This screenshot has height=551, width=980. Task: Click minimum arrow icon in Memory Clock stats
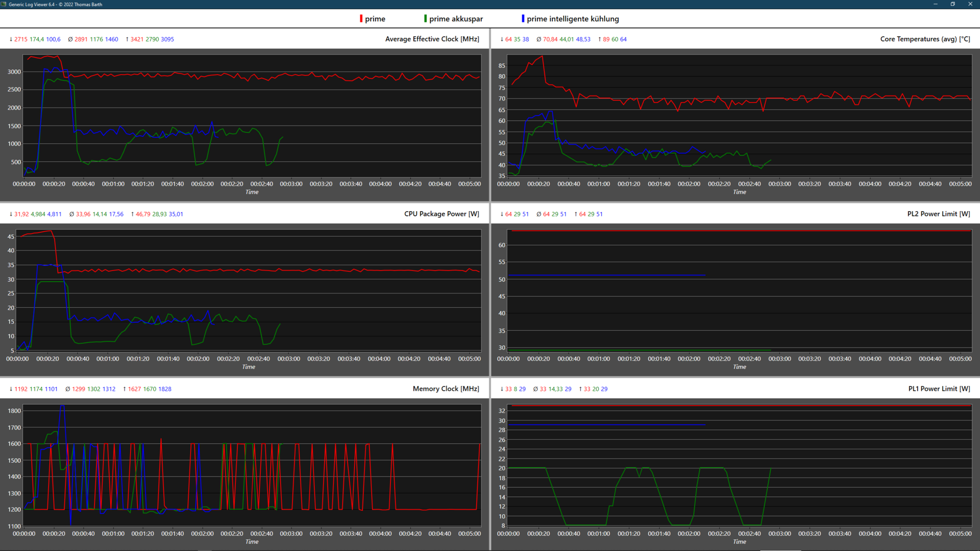(11, 389)
